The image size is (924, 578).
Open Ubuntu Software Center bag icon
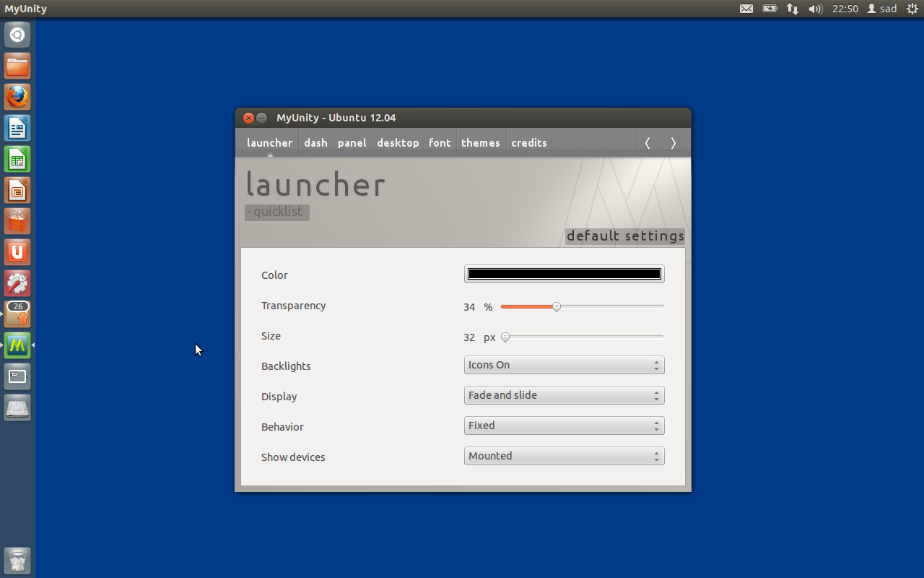[17, 221]
